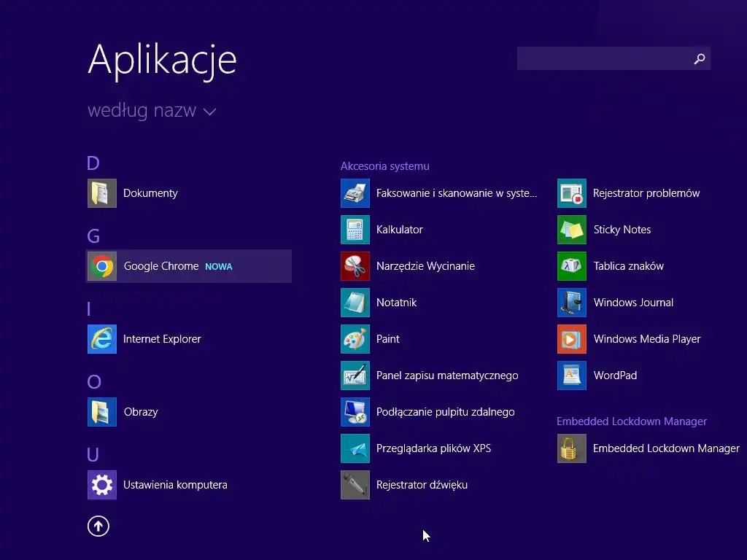Launch Paint from its palette icon
747x560 pixels.
[x=355, y=339]
